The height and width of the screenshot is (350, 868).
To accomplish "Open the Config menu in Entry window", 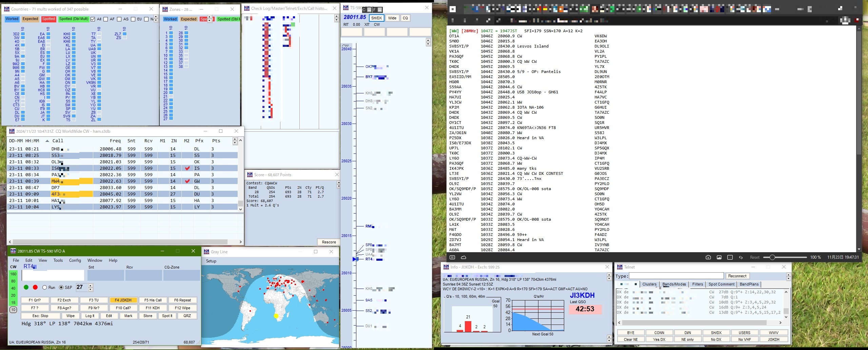I will 75,260.
